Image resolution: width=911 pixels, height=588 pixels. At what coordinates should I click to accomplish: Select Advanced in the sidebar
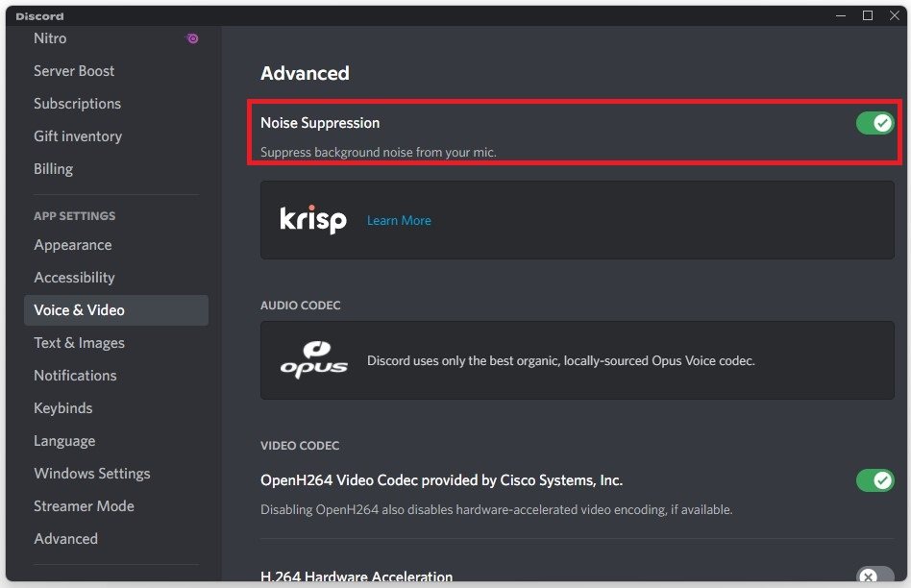click(x=116, y=539)
